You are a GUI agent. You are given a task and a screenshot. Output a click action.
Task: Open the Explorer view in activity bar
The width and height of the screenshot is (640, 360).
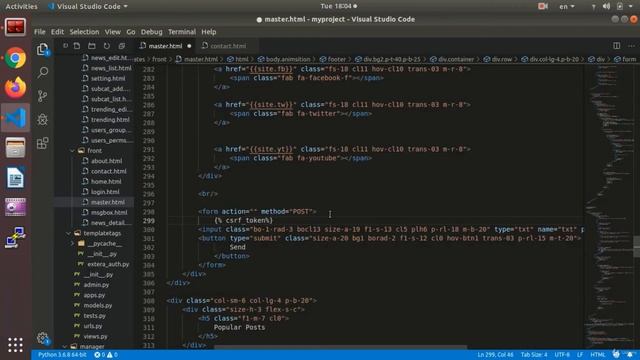tap(43, 50)
